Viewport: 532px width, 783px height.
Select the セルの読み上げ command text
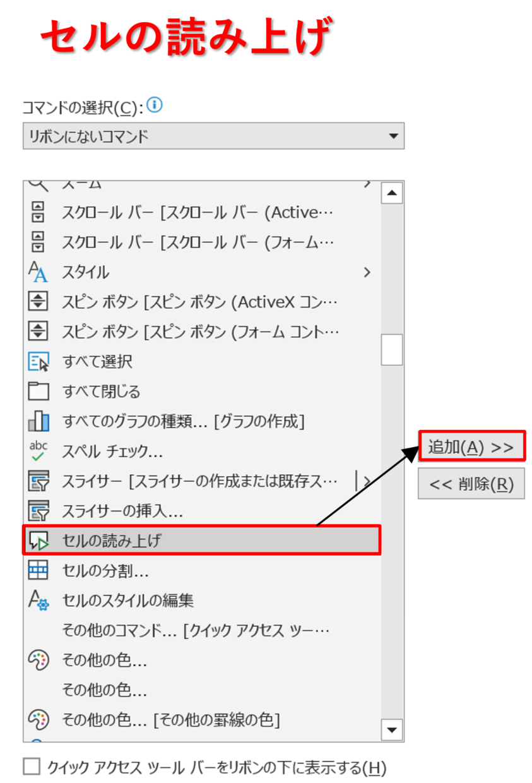click(x=112, y=541)
